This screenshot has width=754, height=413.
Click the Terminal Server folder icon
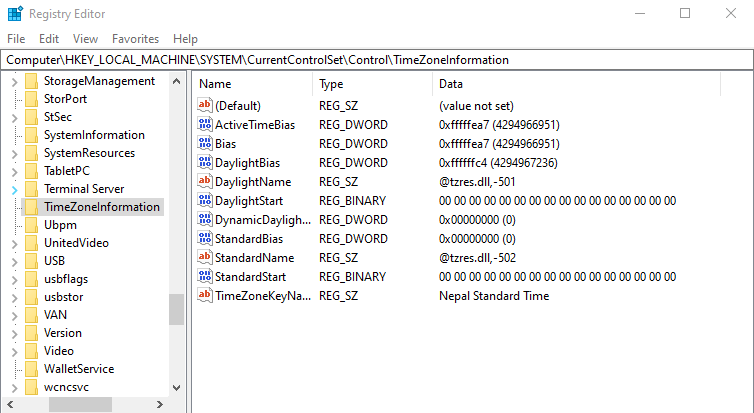[31, 188]
